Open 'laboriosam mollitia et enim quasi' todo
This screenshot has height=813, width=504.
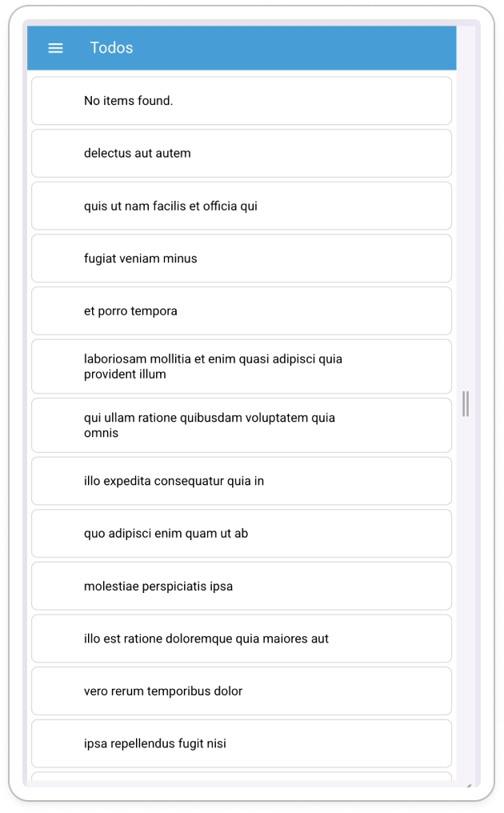(x=241, y=366)
